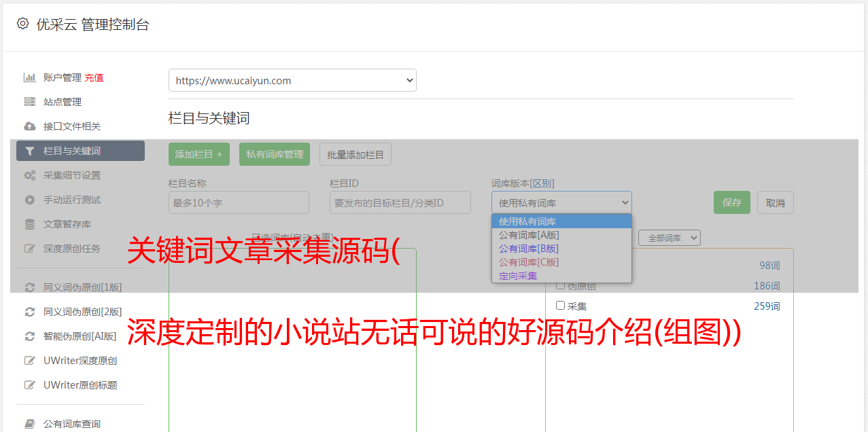Click the database icon for 文章暂存库

(29, 224)
